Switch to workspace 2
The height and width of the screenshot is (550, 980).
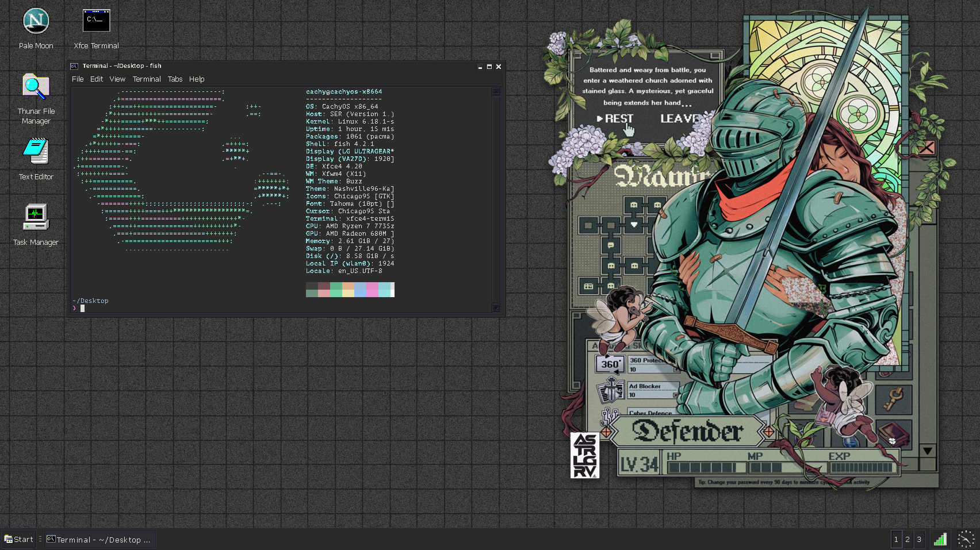point(908,539)
